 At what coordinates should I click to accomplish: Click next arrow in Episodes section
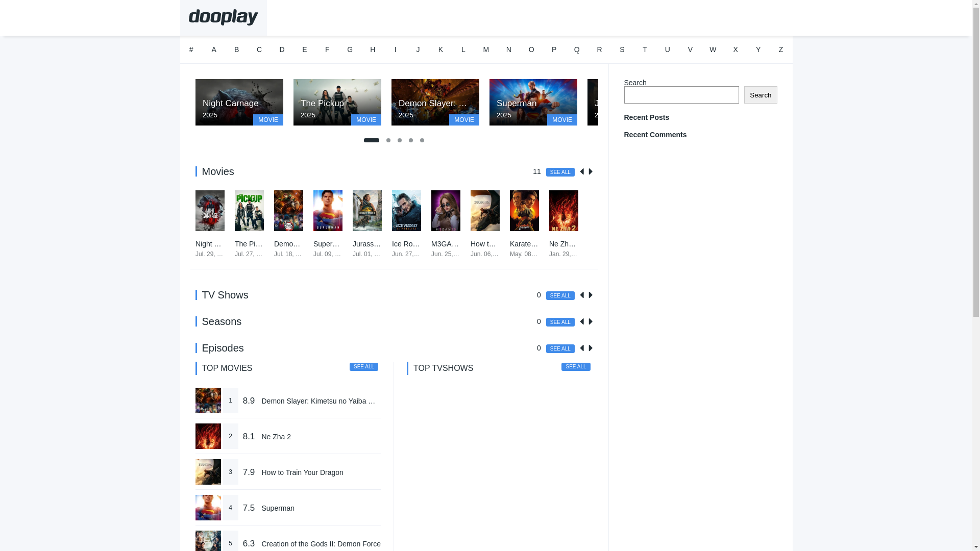[591, 348]
